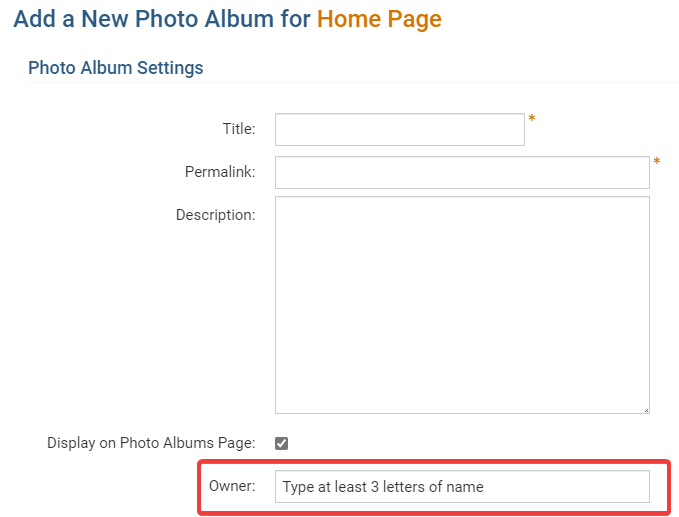Image resolution: width=679 pixels, height=517 pixels.
Task: Click the required asterisk beside Permalink field
Action: coord(657,162)
